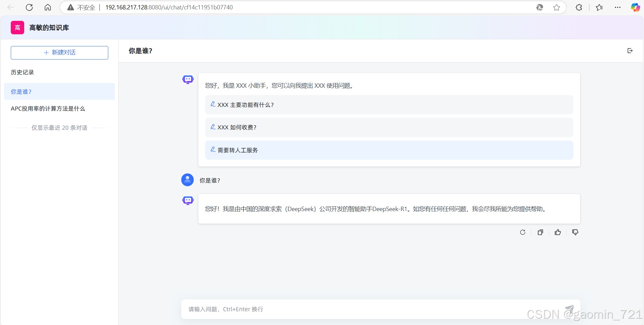
Task: Send message with paper plane icon
Action: pos(569,309)
